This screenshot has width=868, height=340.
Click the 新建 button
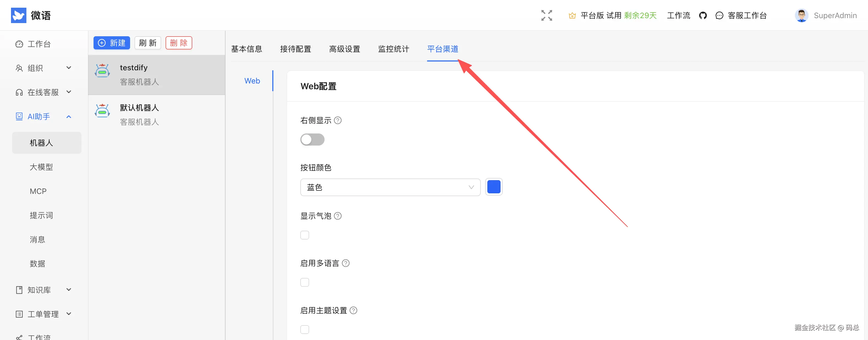pos(112,43)
